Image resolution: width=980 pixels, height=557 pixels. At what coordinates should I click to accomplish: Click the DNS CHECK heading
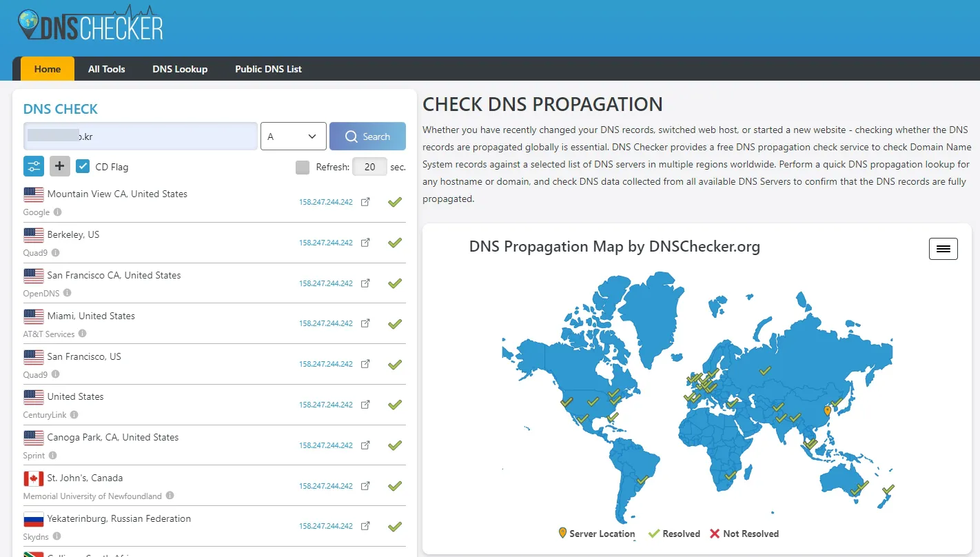[x=61, y=109]
